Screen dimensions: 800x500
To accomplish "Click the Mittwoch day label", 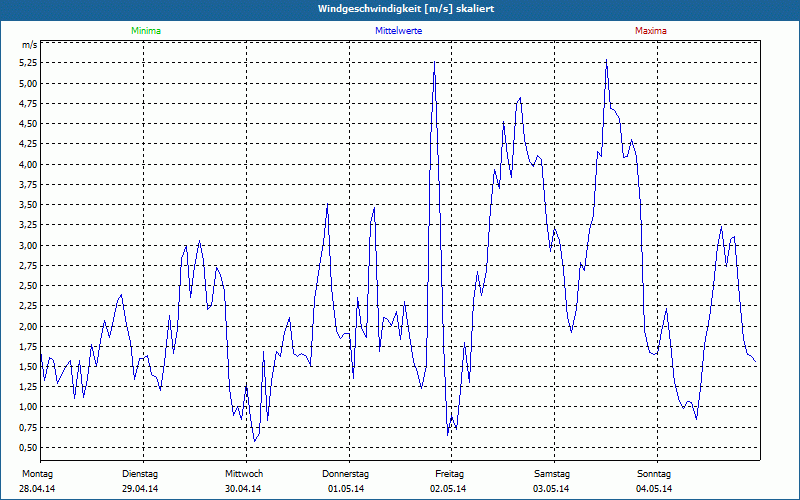I will (244, 474).
